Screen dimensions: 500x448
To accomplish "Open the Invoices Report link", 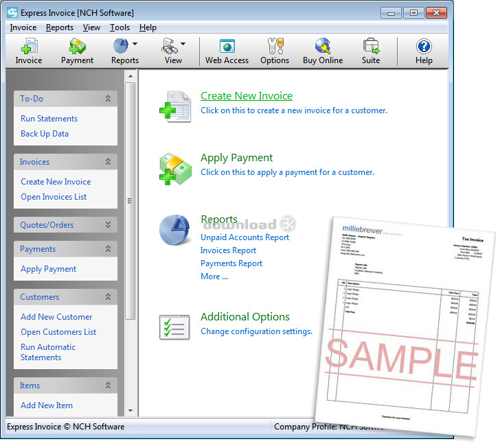I will (x=228, y=250).
